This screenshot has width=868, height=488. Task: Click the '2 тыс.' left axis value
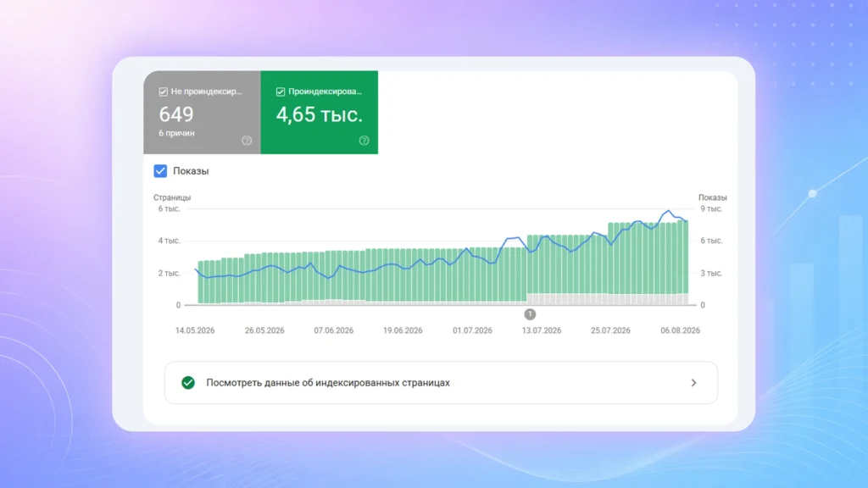tap(170, 274)
